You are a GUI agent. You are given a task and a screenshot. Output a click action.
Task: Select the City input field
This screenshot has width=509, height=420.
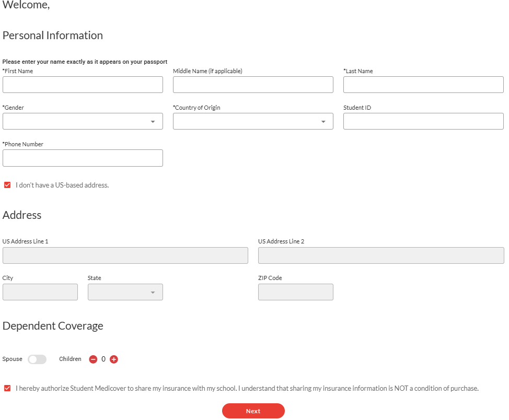coord(40,292)
